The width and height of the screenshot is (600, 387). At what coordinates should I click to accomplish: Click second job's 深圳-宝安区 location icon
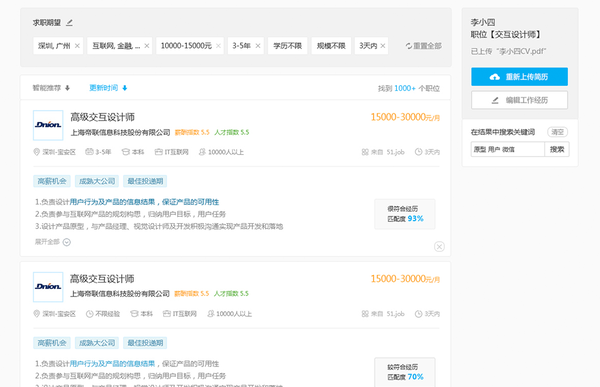click(37, 314)
